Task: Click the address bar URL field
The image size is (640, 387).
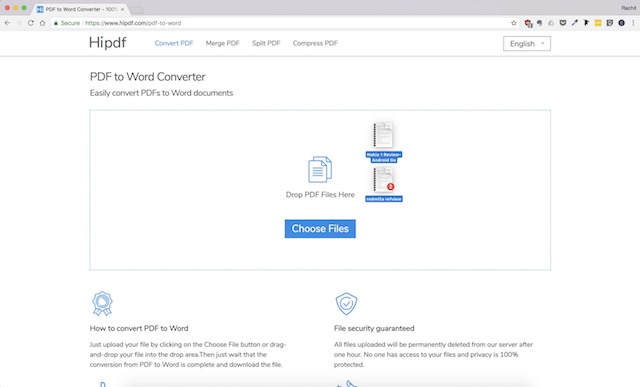Action: (286, 23)
